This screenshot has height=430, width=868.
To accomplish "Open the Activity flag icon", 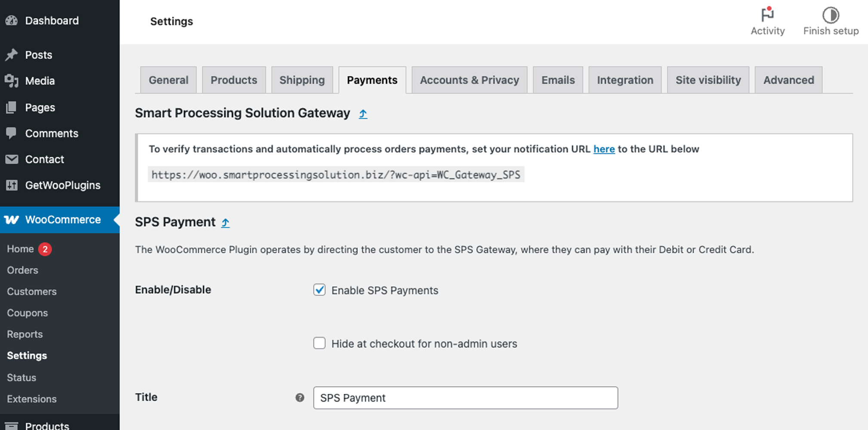I will 767,15.
